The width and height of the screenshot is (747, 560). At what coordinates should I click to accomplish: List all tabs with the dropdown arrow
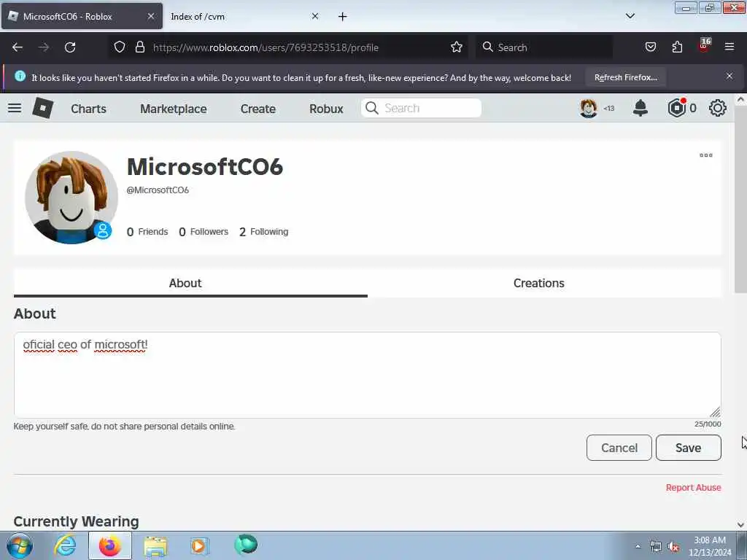coord(630,16)
